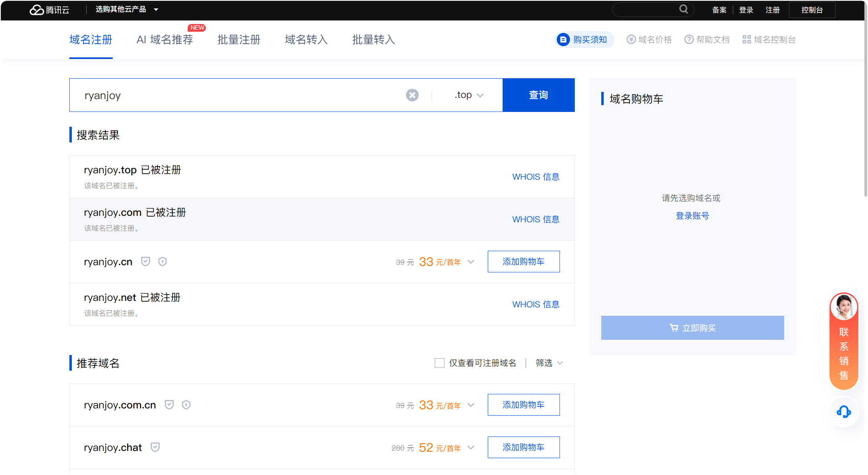The height and width of the screenshot is (475, 868).
Task: Expand price options for ryanjoy.cn
Action: point(471,262)
